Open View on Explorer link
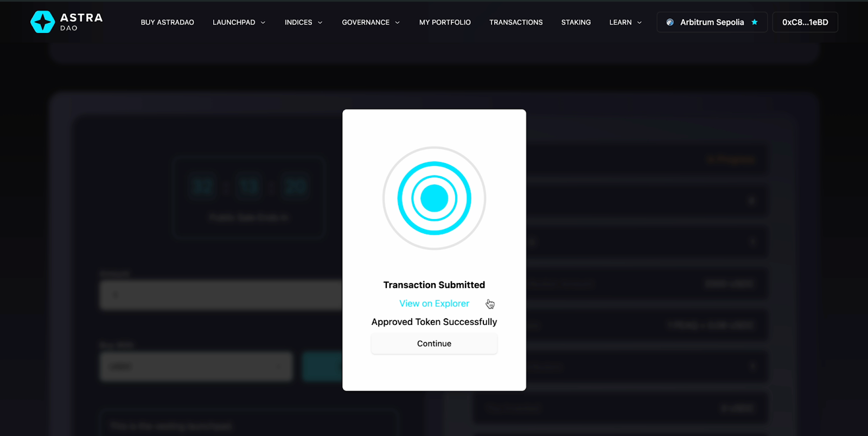Viewport: 868px width, 436px height. point(434,304)
